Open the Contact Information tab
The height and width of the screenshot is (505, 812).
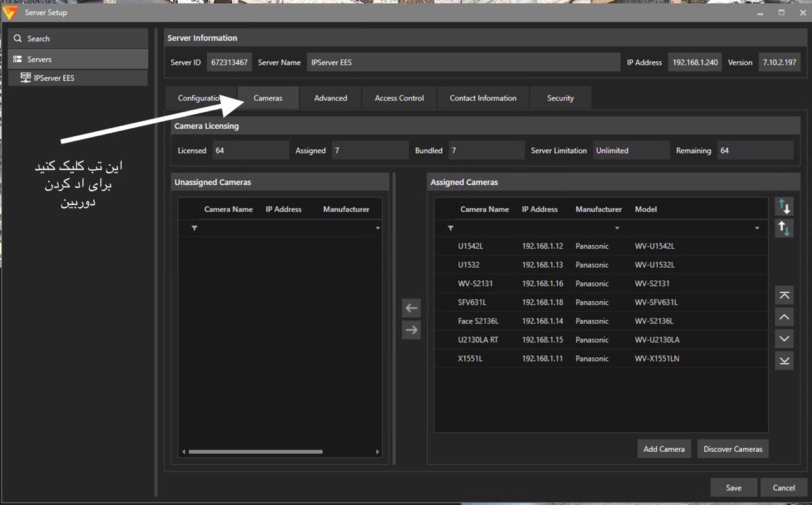pyautogui.click(x=483, y=98)
